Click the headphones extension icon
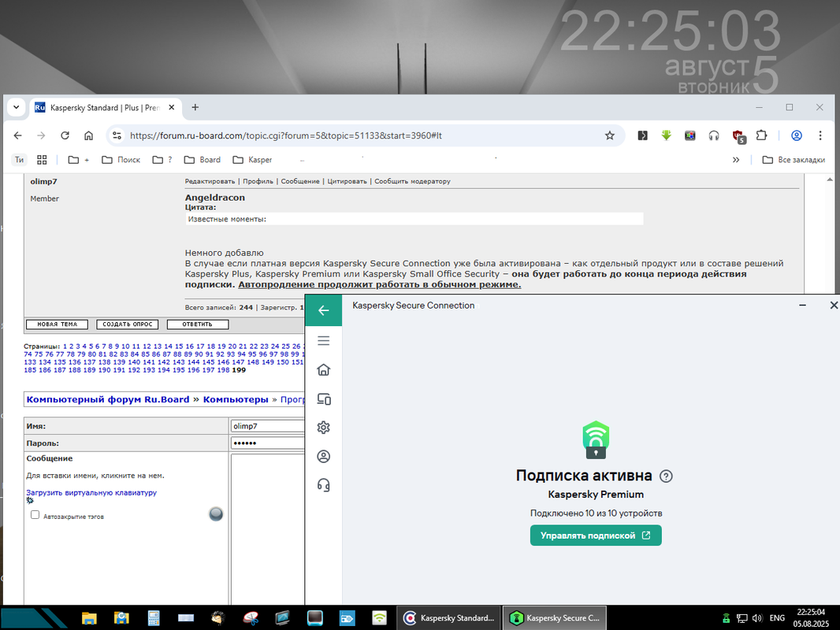Viewport: 840px width, 630px height. pos(714,135)
